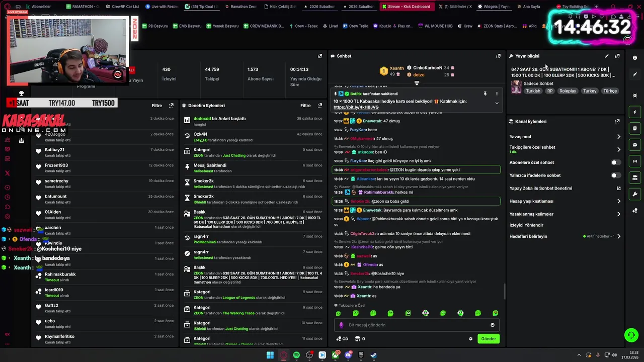Screen dimensions: 644x362
Task: Toggle Yalnızca ifadelerle sohbet switch
Action: coord(615,175)
